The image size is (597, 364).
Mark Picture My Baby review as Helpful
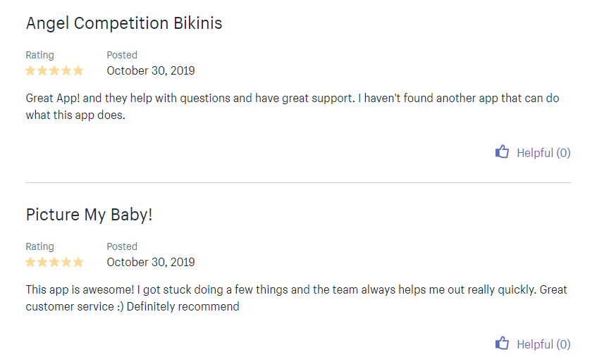point(543,344)
